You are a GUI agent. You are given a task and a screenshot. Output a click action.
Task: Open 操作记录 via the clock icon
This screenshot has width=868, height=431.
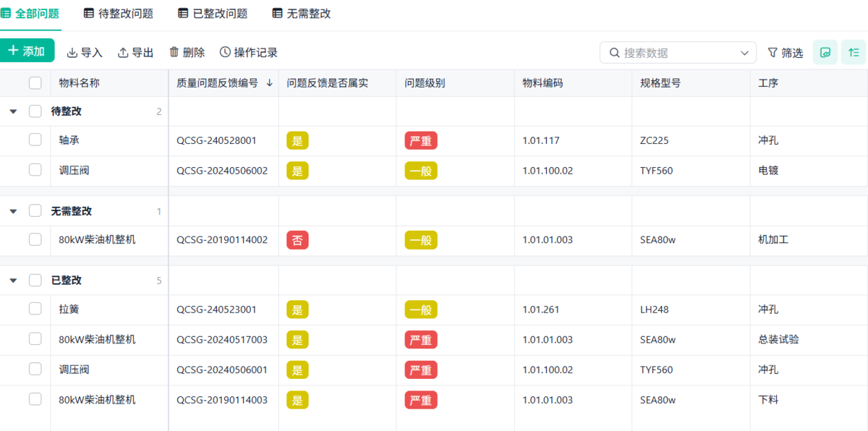point(226,51)
